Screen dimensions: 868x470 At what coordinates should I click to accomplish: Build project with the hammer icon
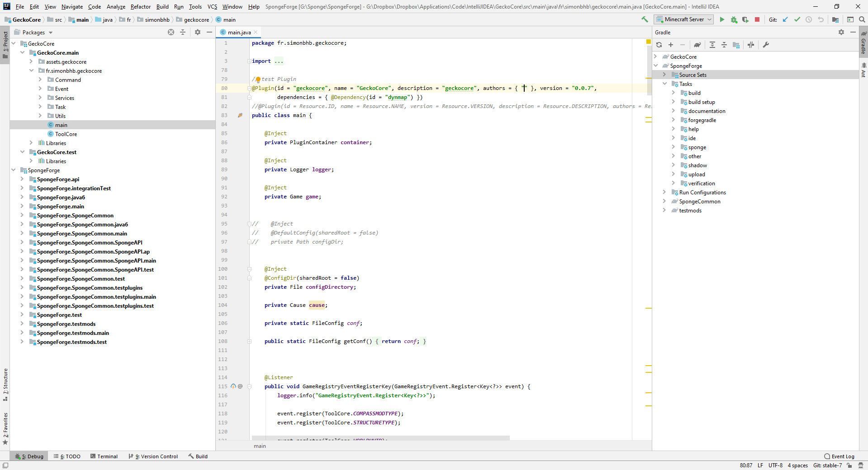click(x=645, y=19)
